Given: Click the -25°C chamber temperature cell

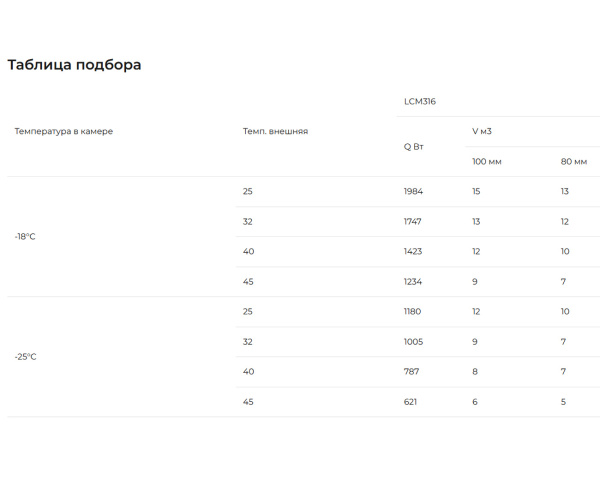Looking at the screenshot, I should pyautogui.click(x=25, y=356).
